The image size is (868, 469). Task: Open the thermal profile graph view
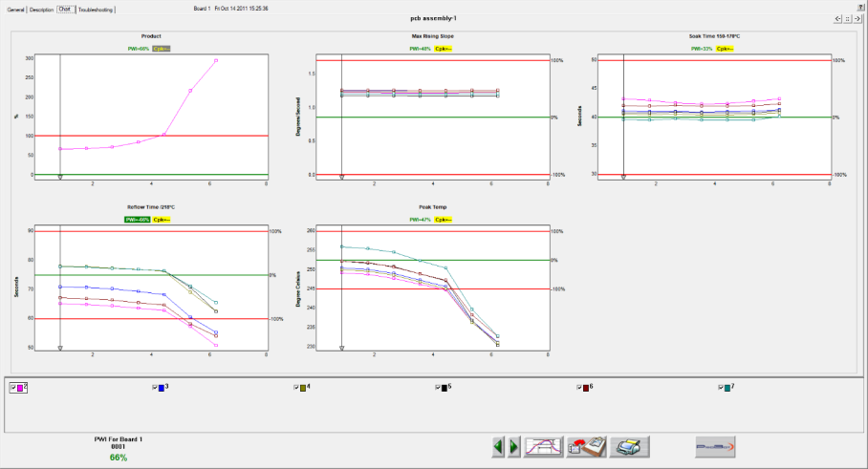click(x=543, y=446)
